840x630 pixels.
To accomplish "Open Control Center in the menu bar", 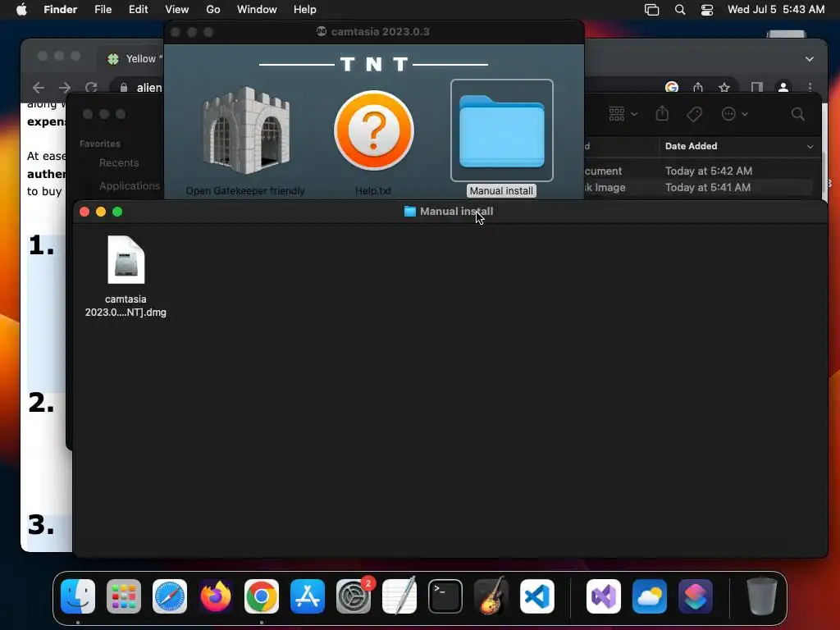I will [x=707, y=10].
